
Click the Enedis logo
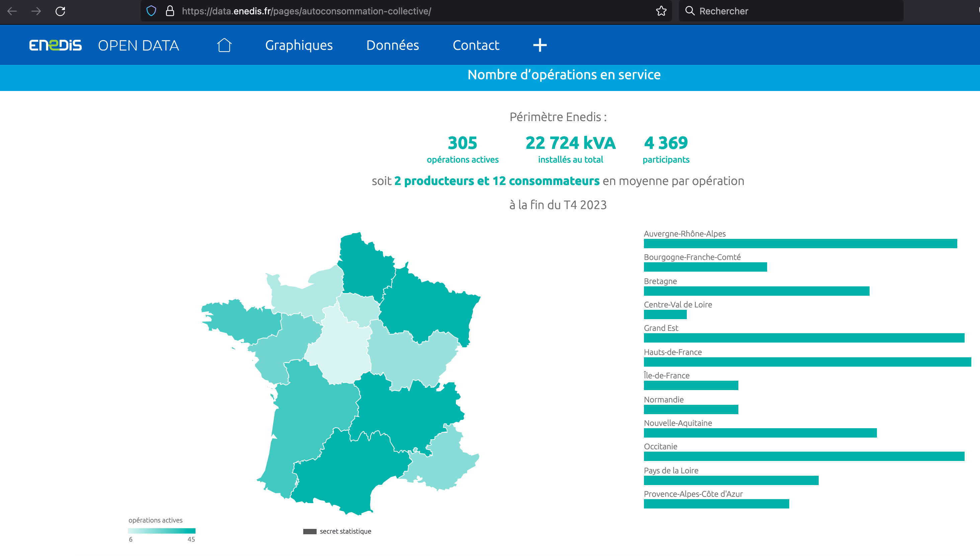(x=56, y=45)
